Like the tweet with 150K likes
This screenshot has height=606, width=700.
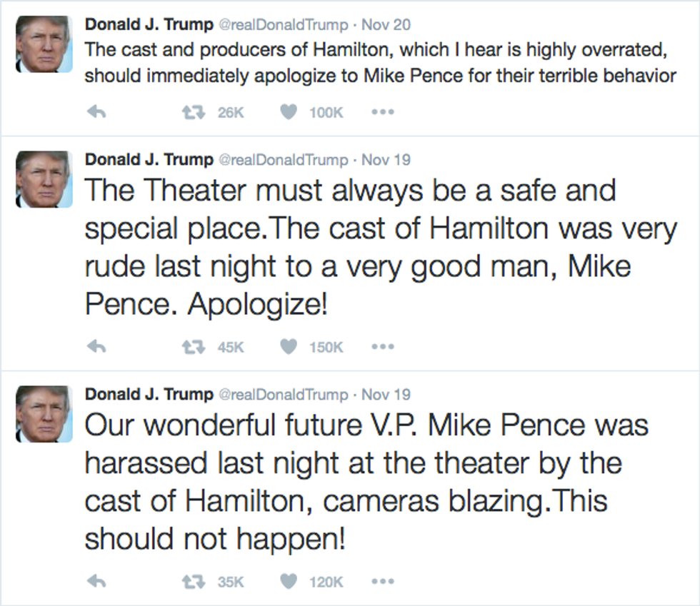click(288, 347)
